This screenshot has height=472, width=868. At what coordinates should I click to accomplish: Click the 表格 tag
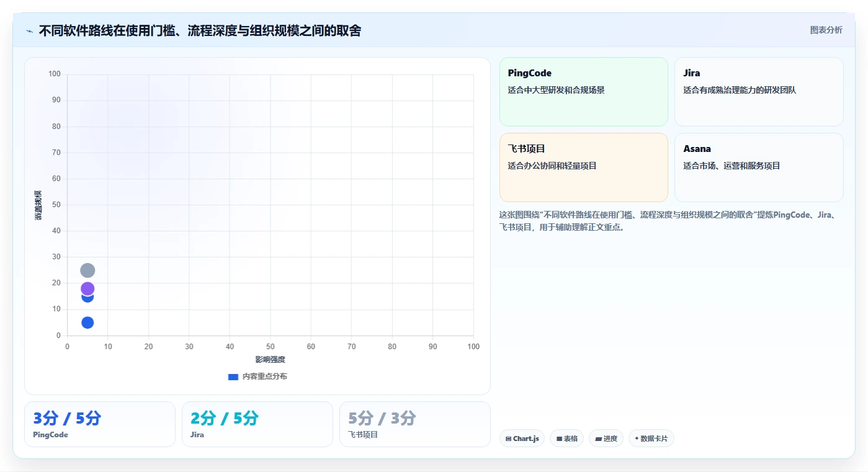(566, 439)
